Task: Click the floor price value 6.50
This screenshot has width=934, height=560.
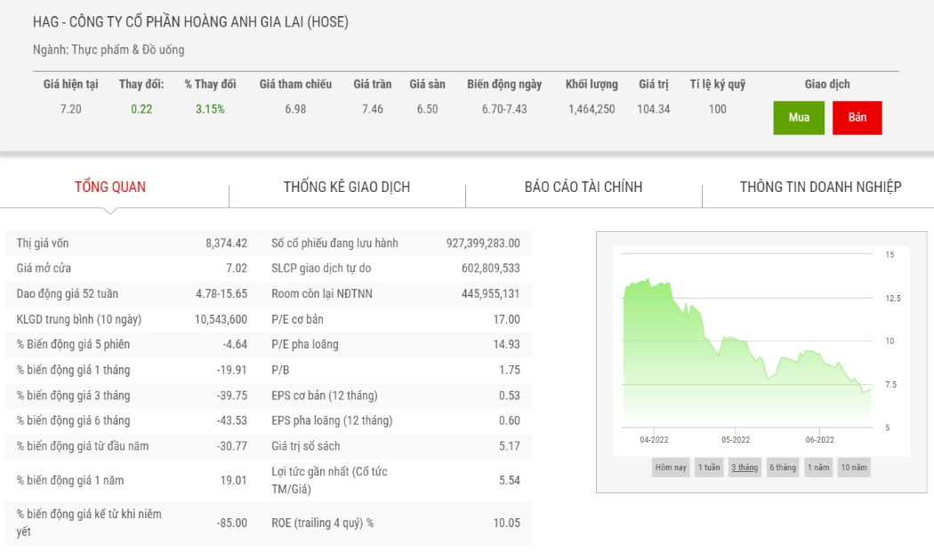Action: click(427, 109)
